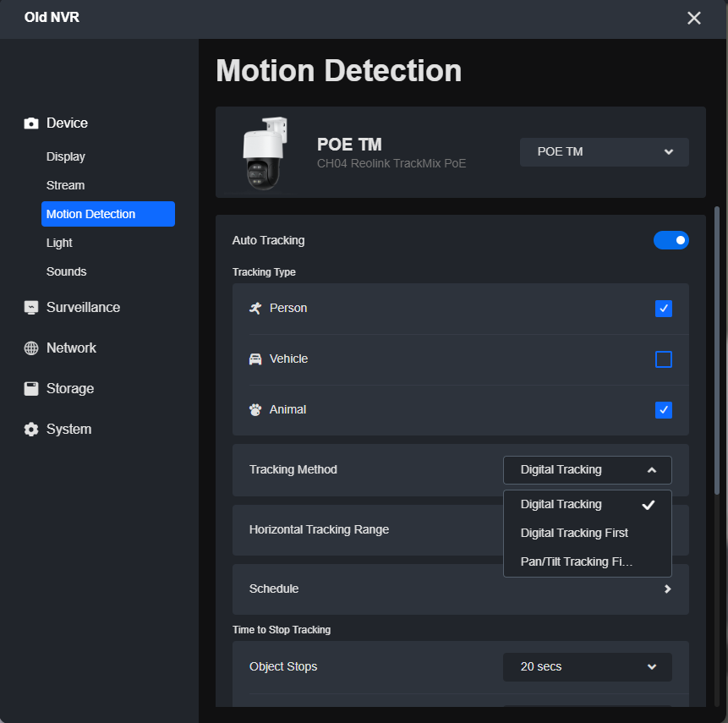
Task: Click the Vehicle car icon
Action: pyautogui.click(x=255, y=359)
